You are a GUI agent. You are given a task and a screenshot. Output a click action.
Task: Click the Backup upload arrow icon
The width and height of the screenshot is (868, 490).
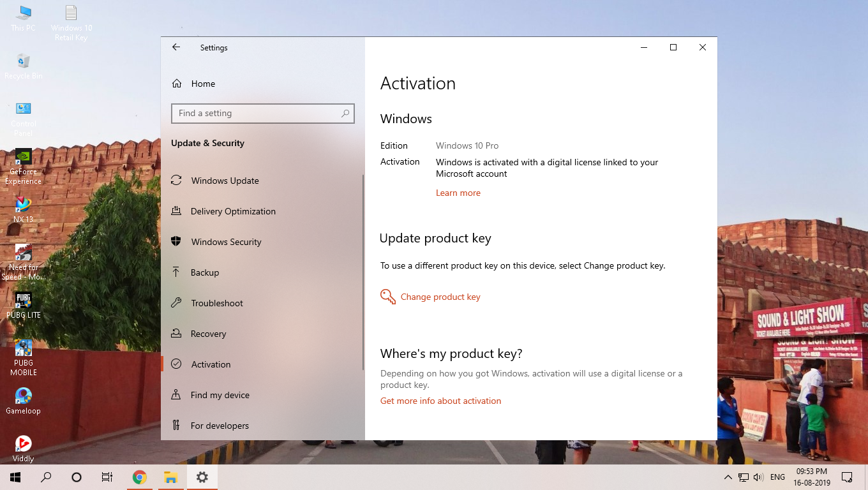coord(176,272)
